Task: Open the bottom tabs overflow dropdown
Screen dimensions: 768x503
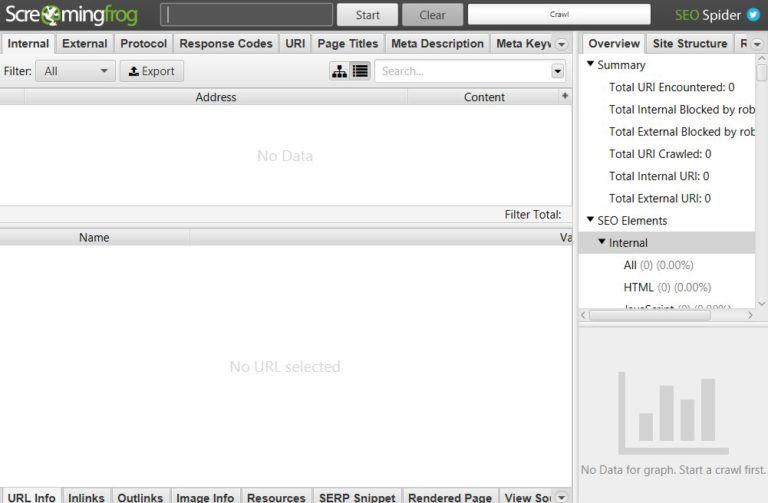Action: [x=561, y=497]
